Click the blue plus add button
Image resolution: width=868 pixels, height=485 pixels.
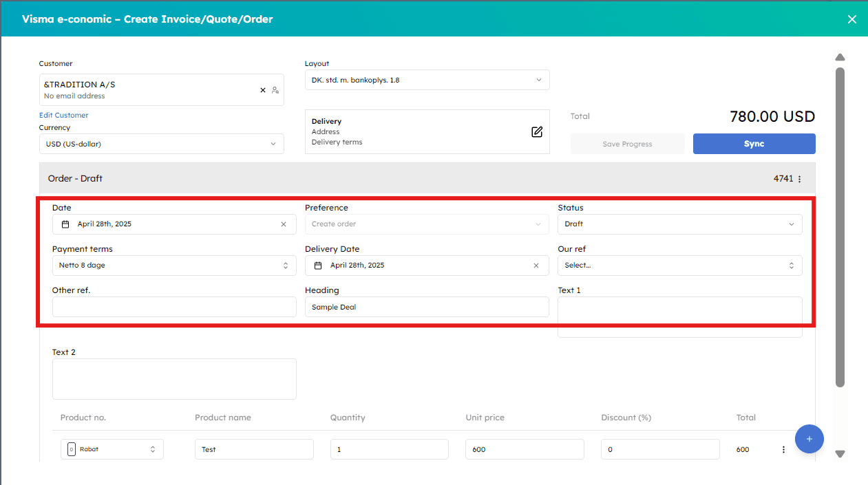(809, 439)
